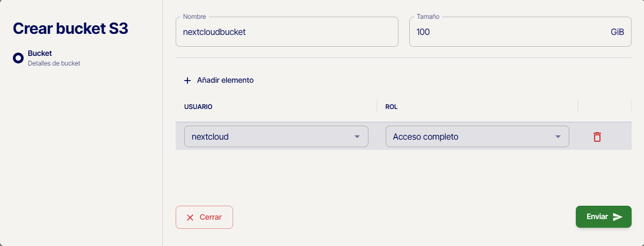Open the Acceso completo role selector
This screenshot has height=246, width=644.
pos(477,136)
